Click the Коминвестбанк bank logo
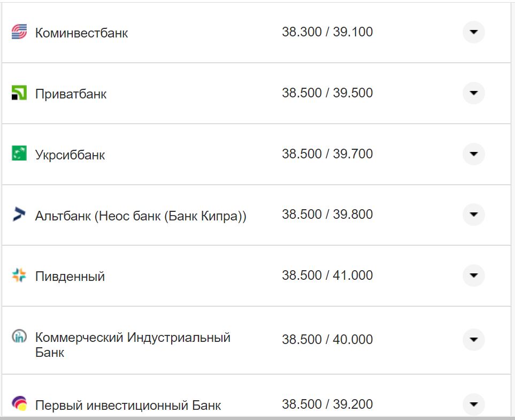Viewport: 515px width, 420px height. tap(19, 32)
